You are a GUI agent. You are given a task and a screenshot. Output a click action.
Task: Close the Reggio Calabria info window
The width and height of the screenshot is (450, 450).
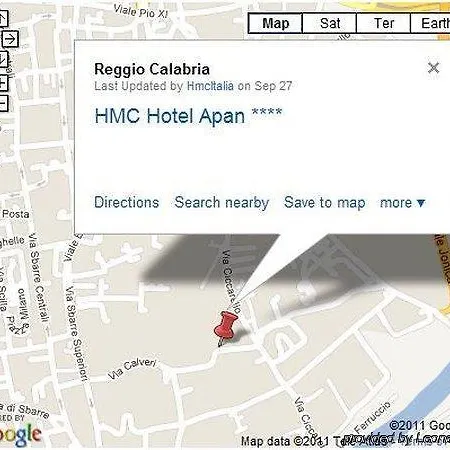pyautogui.click(x=433, y=68)
